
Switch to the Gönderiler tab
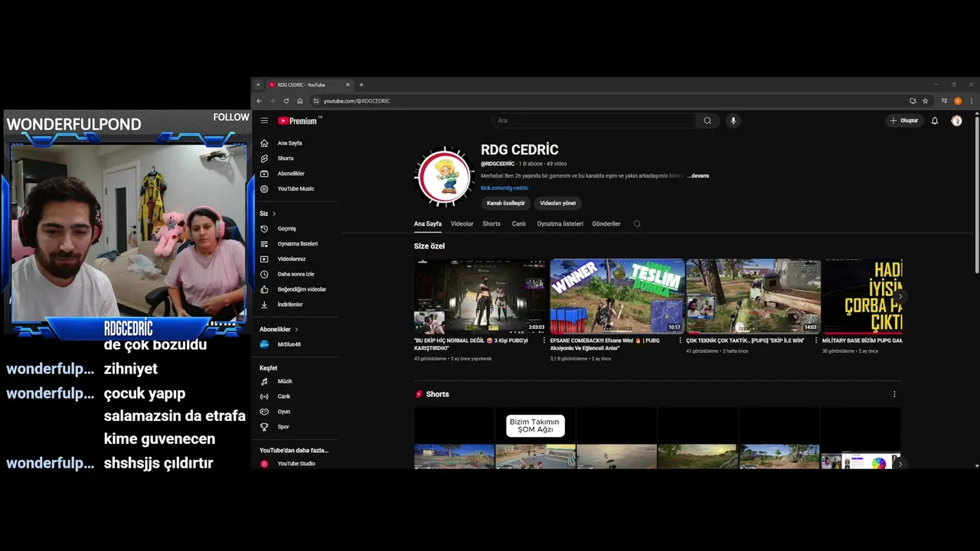pyautogui.click(x=606, y=224)
